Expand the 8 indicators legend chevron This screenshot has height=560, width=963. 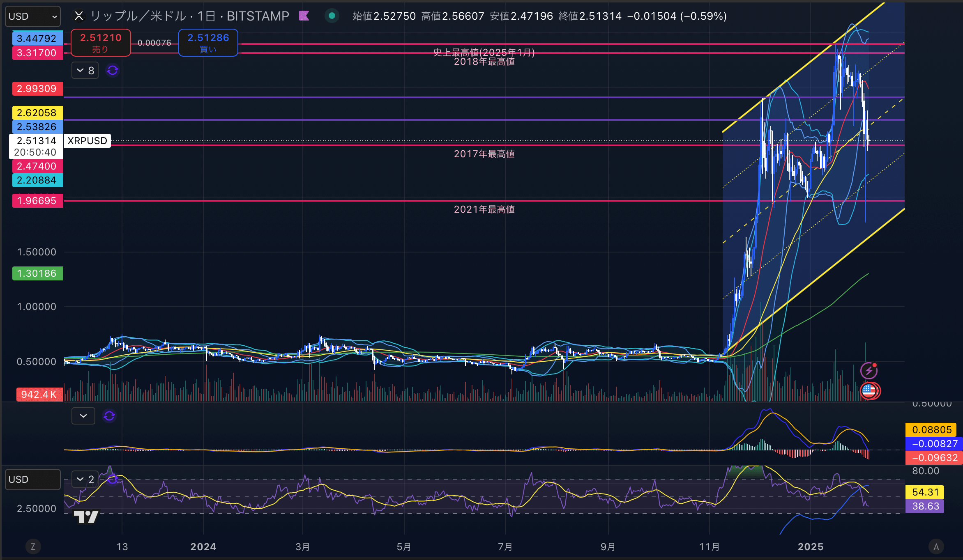pos(85,71)
